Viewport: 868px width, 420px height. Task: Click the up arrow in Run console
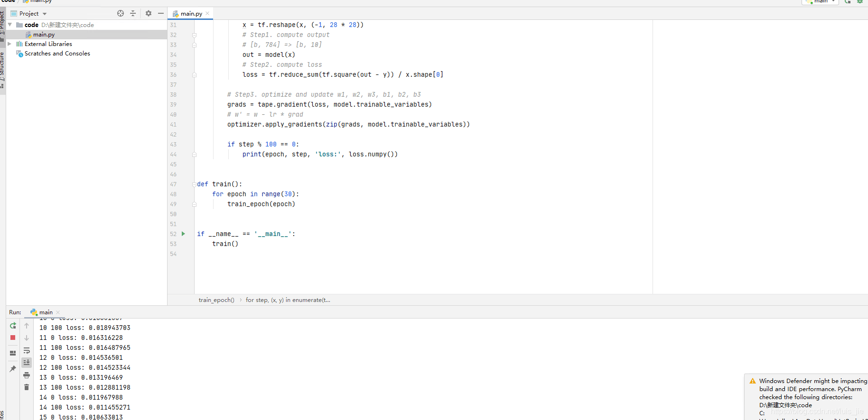pos(27,326)
